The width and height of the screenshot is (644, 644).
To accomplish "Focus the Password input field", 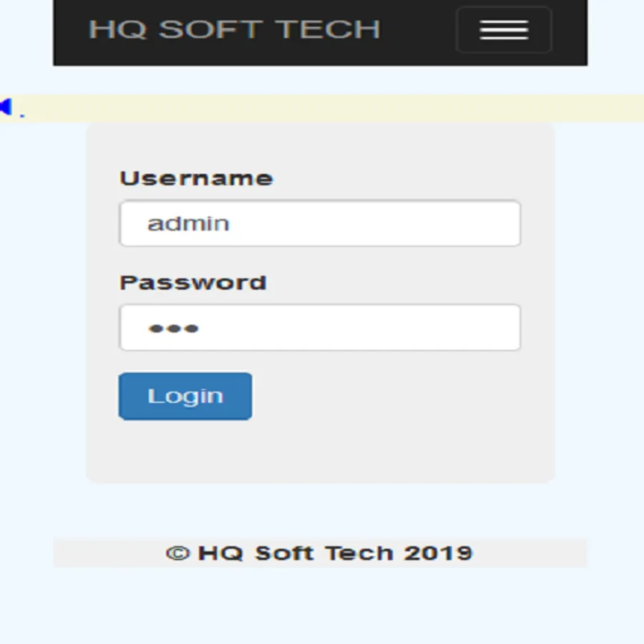I will pyautogui.click(x=320, y=328).
